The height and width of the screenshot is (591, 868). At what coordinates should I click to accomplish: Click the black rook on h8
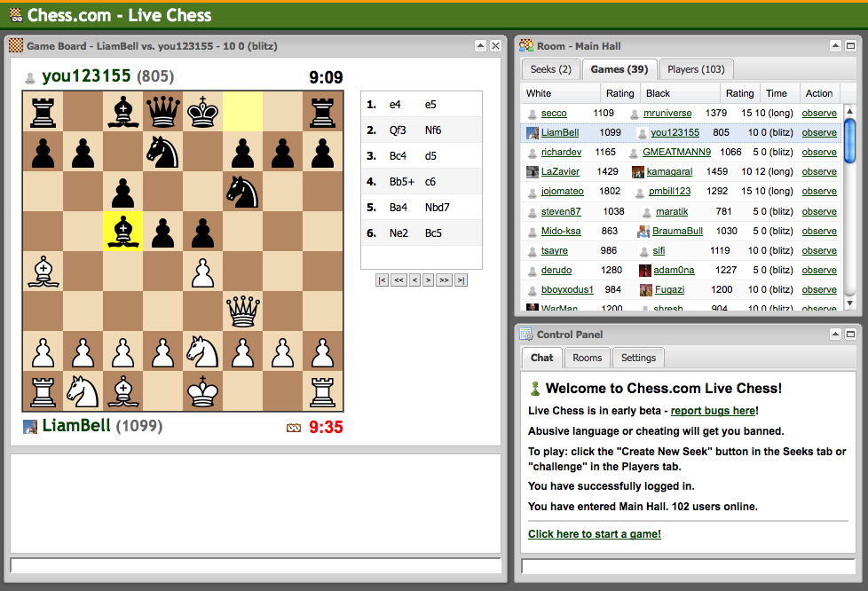[323, 112]
